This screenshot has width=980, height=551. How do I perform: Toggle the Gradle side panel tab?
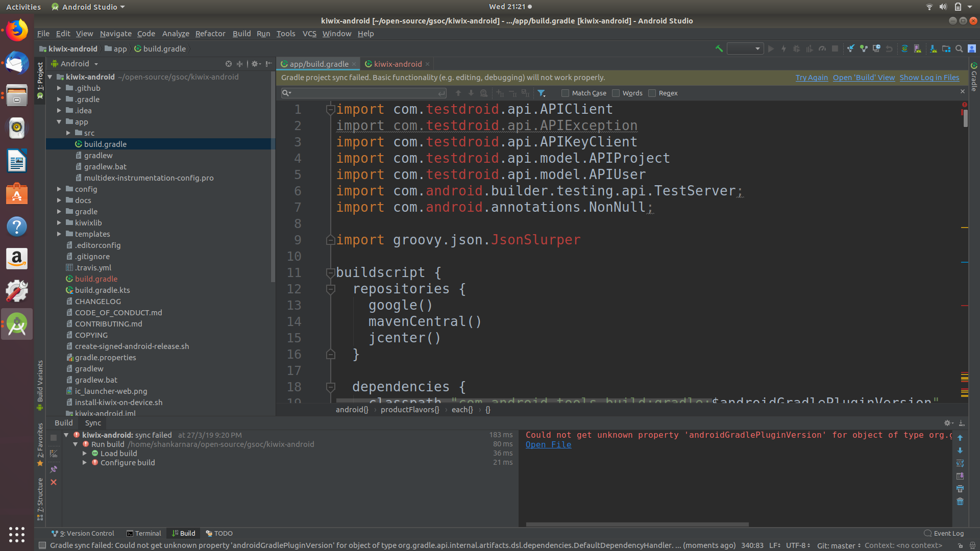coord(974,77)
